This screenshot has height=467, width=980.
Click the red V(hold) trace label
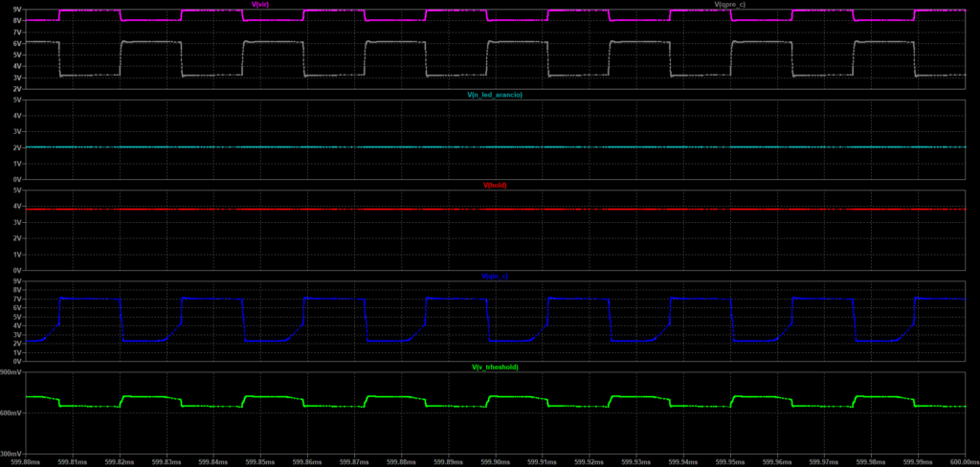tap(495, 185)
